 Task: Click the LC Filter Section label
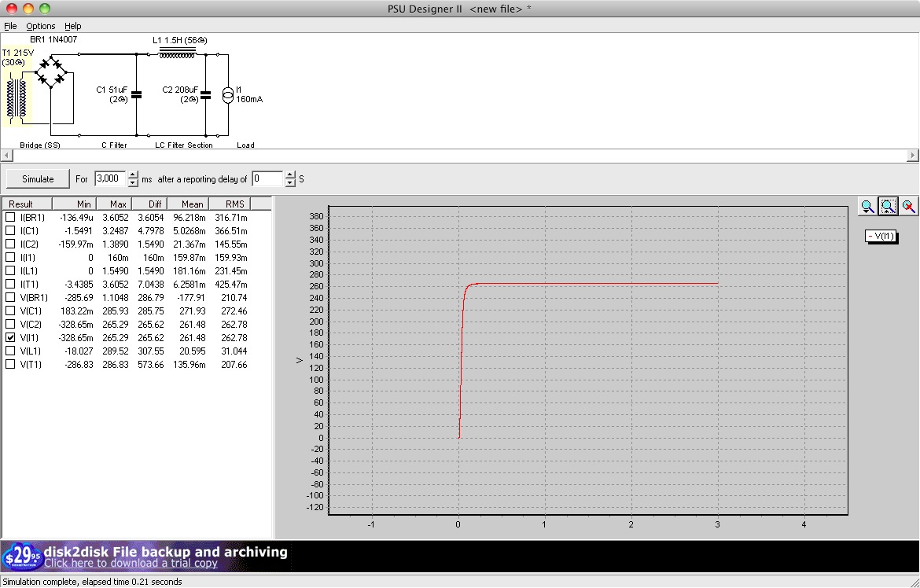(184, 145)
